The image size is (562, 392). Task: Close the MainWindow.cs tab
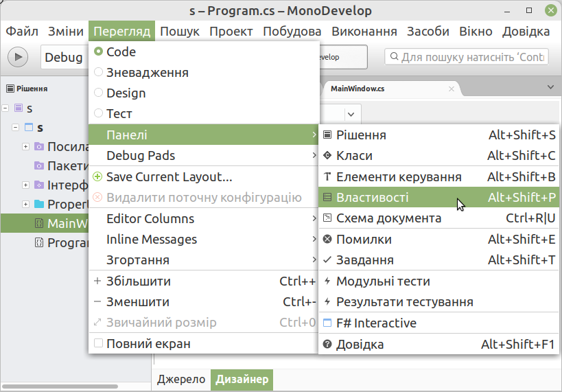coord(452,89)
